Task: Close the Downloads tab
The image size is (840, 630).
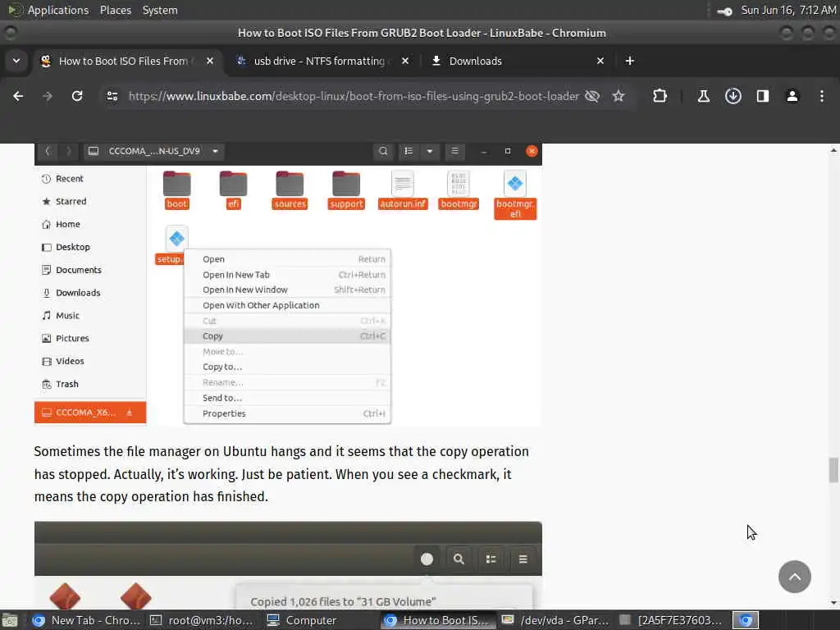Action: pos(600,61)
